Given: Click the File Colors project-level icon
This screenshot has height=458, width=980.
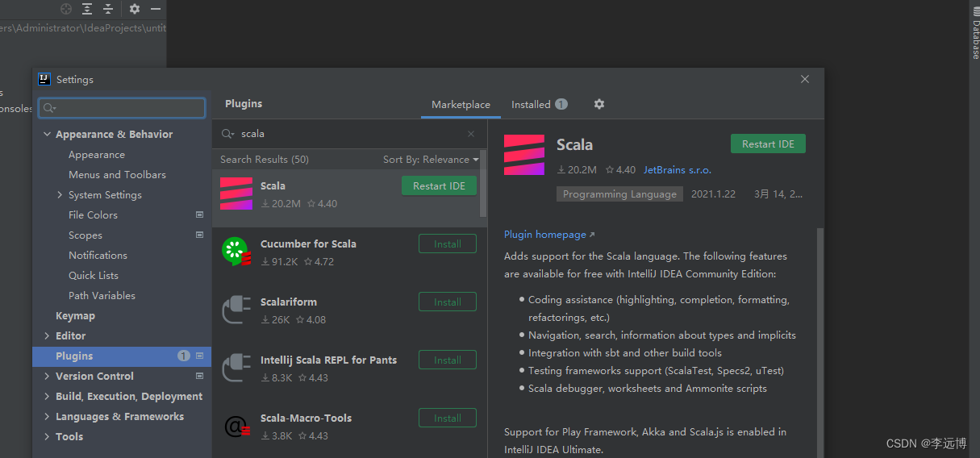Looking at the screenshot, I should click(199, 214).
